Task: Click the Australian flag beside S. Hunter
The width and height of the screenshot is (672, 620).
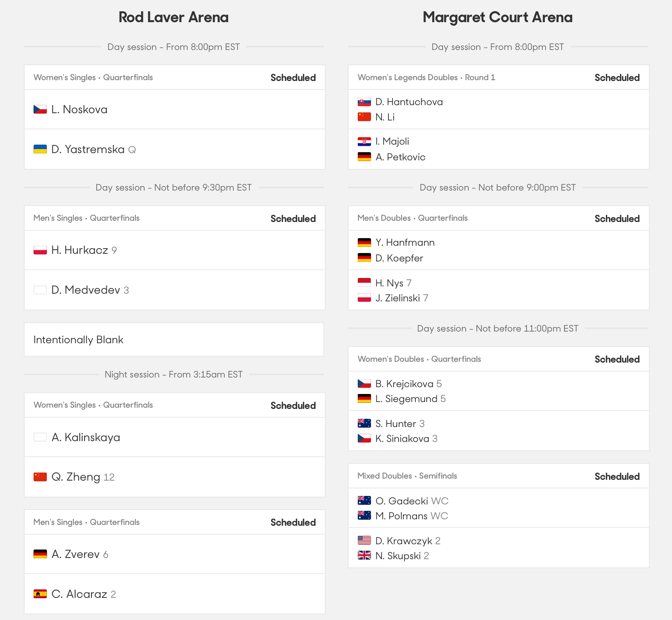Action: click(364, 423)
